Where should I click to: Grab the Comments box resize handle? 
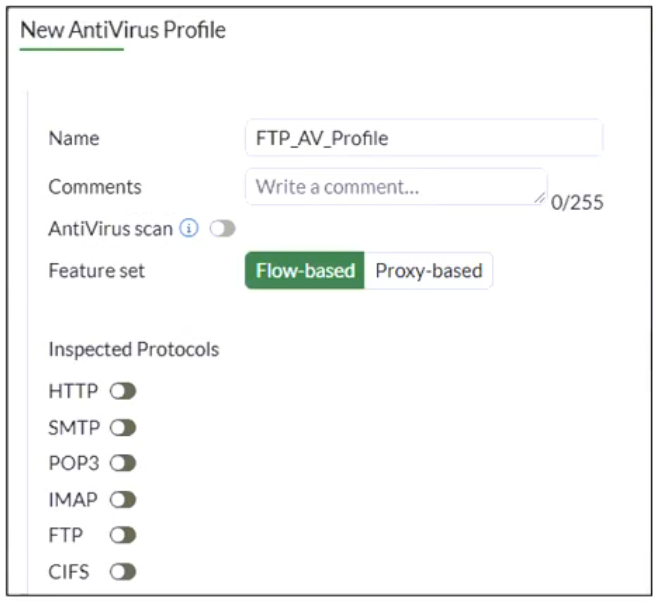pyautogui.click(x=541, y=199)
